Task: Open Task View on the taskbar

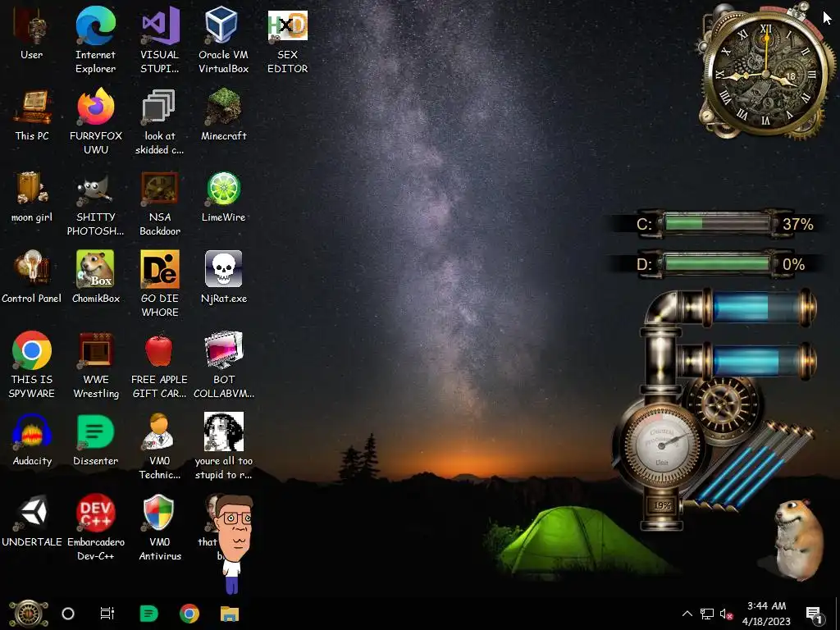Action: 107,614
